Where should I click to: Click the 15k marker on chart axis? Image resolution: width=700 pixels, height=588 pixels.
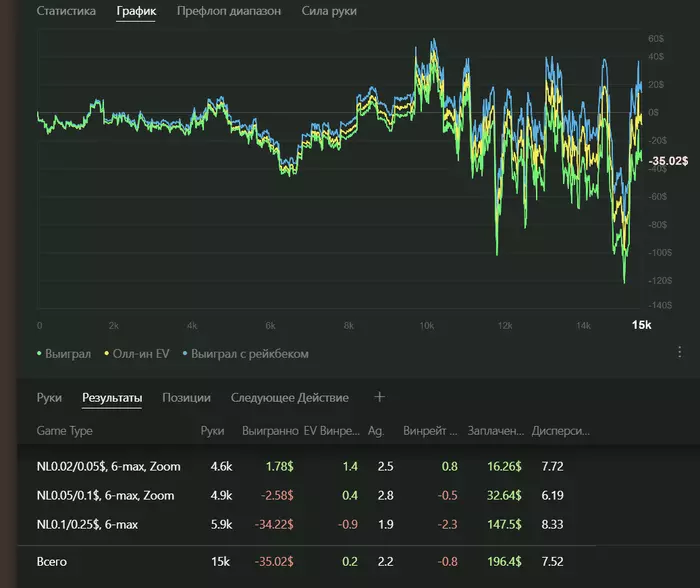641,326
